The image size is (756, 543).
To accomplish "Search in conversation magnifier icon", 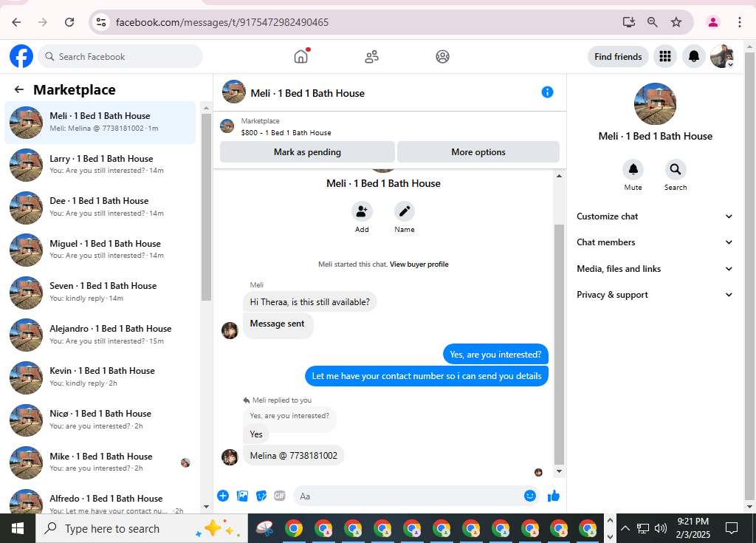I will point(676,169).
